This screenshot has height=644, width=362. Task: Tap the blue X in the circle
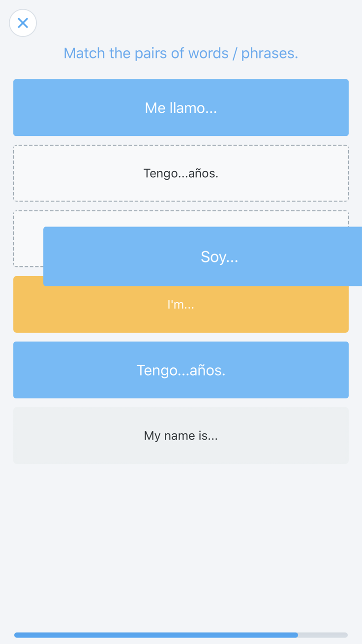click(x=23, y=23)
